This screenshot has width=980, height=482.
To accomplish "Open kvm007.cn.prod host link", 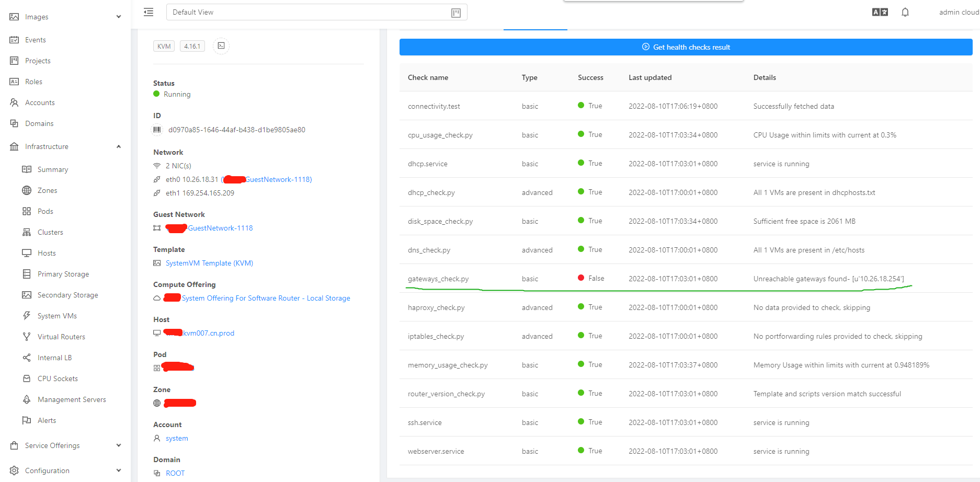I will tap(208, 333).
